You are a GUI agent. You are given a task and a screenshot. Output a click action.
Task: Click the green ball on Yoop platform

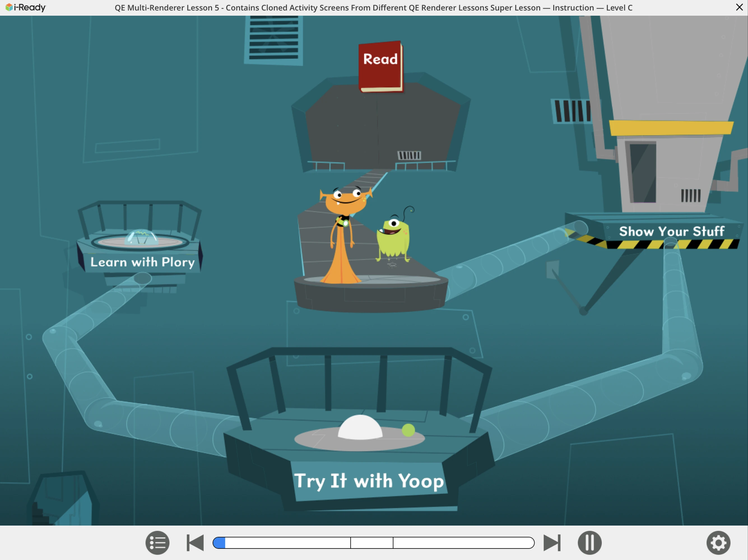(408, 430)
